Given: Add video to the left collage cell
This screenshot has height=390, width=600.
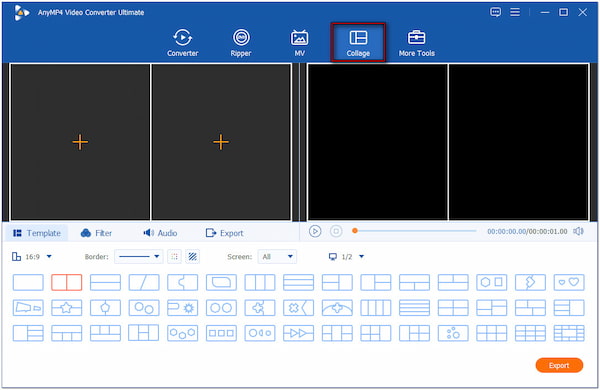Looking at the screenshot, I should coord(80,142).
